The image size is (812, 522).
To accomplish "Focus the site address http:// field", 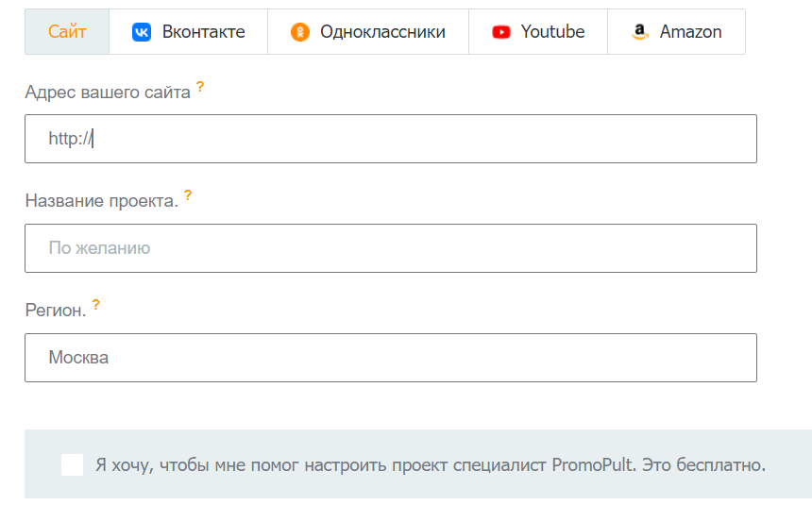I will [x=390, y=139].
